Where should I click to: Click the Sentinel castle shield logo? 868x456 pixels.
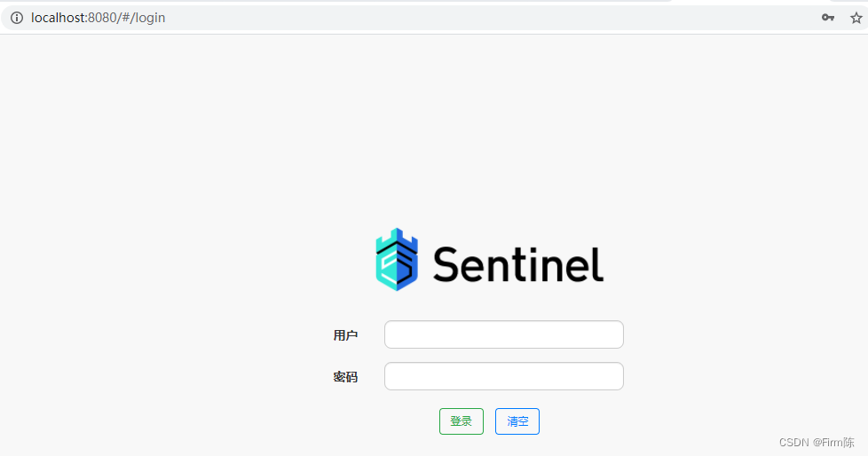pos(397,260)
